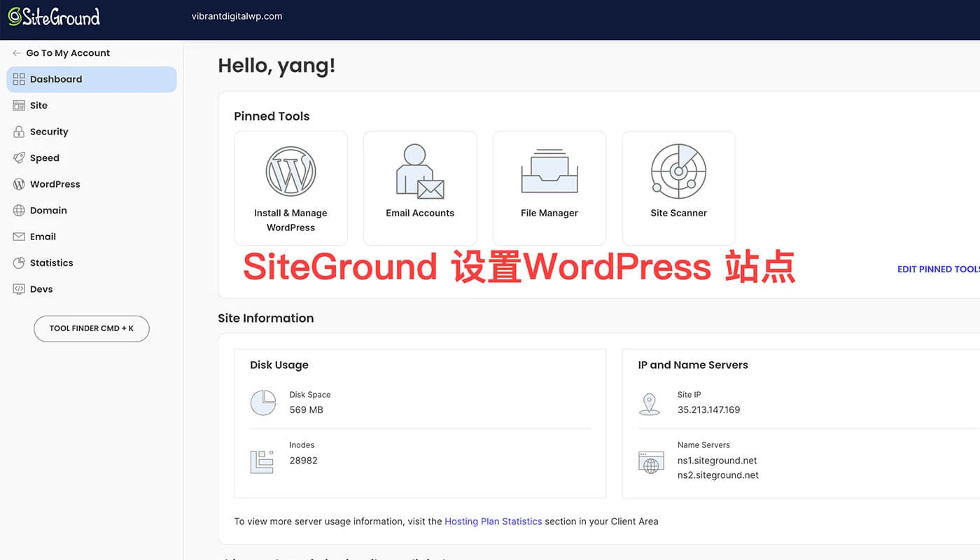The height and width of the screenshot is (560, 980).
Task: Select the Install & Manage WordPress pinned tool icon
Action: [x=290, y=170]
